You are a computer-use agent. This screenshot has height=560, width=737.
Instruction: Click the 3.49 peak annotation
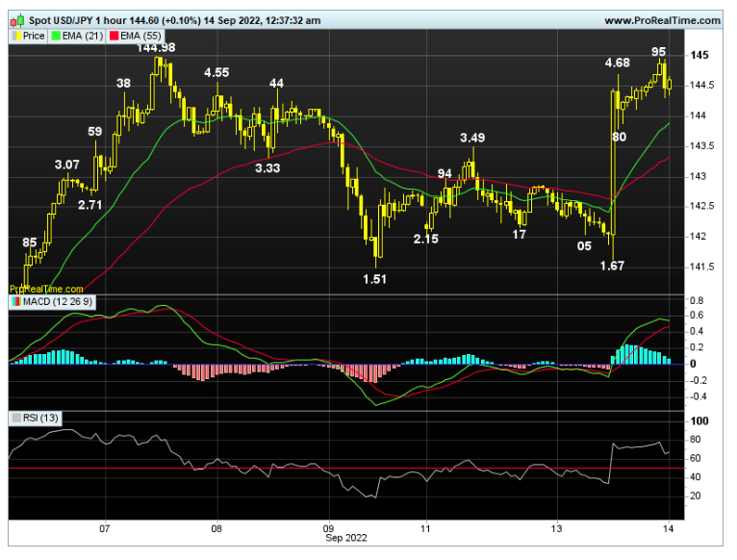tap(472, 138)
